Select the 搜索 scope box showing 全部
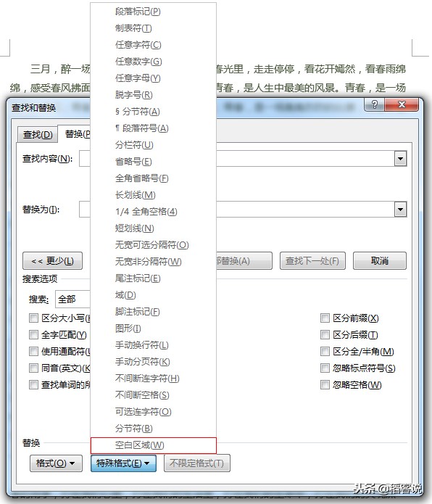Viewport: 432px width, 504px height. [x=73, y=299]
